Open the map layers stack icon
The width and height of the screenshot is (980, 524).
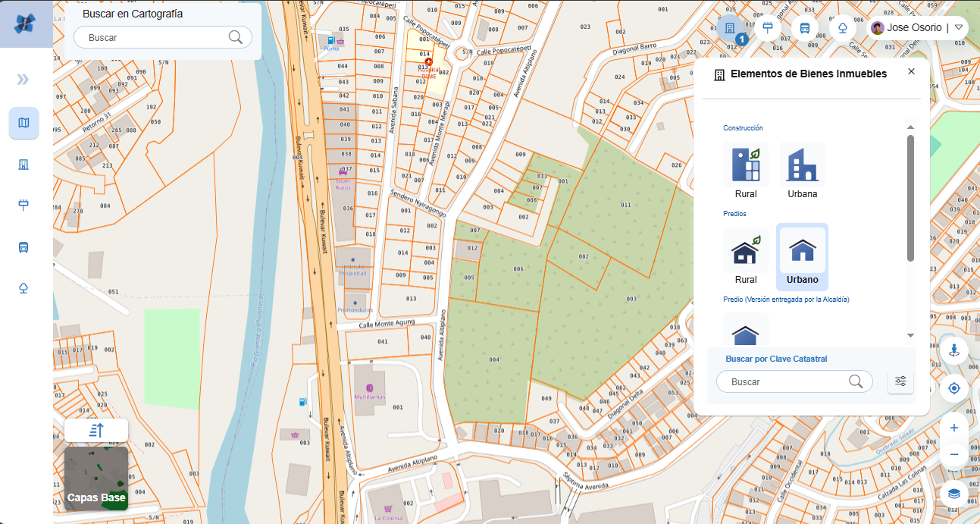click(x=953, y=493)
